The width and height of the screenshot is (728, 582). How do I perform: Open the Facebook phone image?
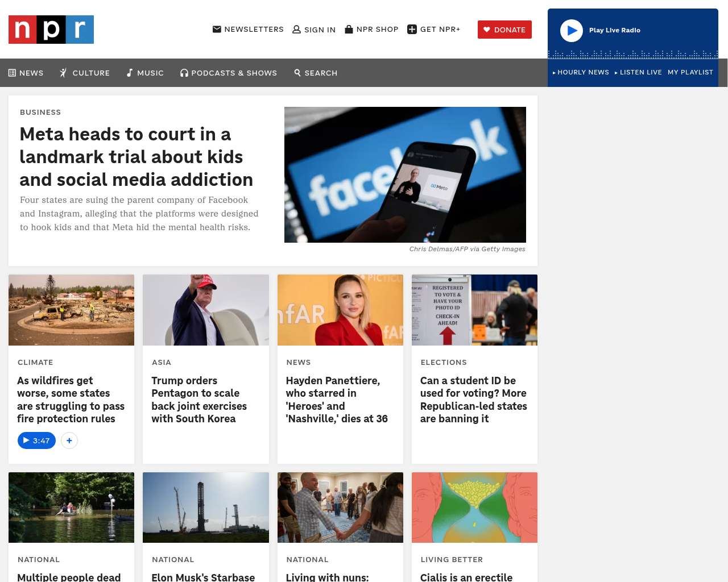405,174
